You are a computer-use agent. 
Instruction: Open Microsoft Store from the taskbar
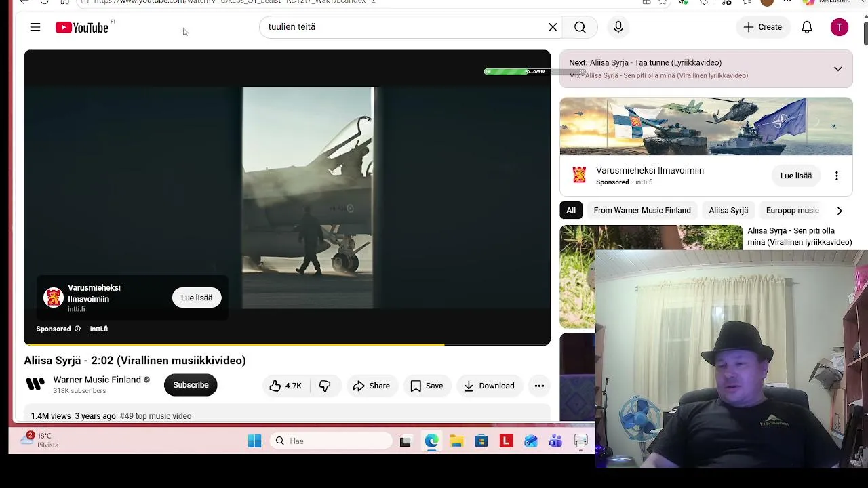click(x=481, y=441)
